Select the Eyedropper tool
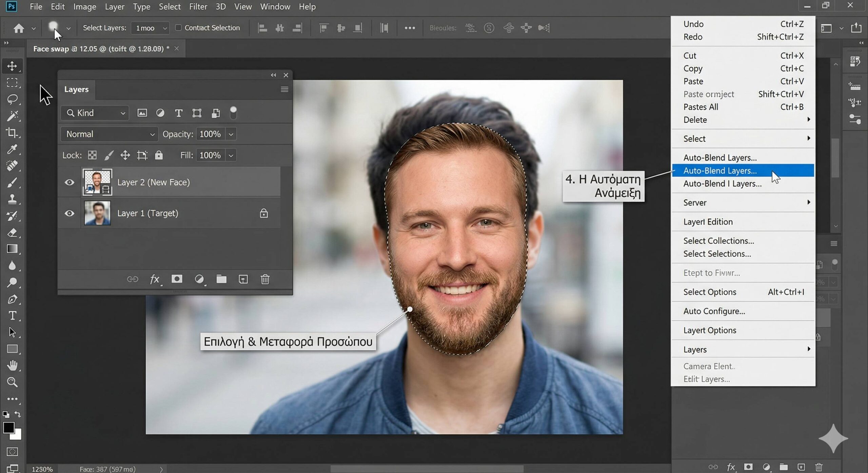This screenshot has height=473, width=868. [12, 149]
